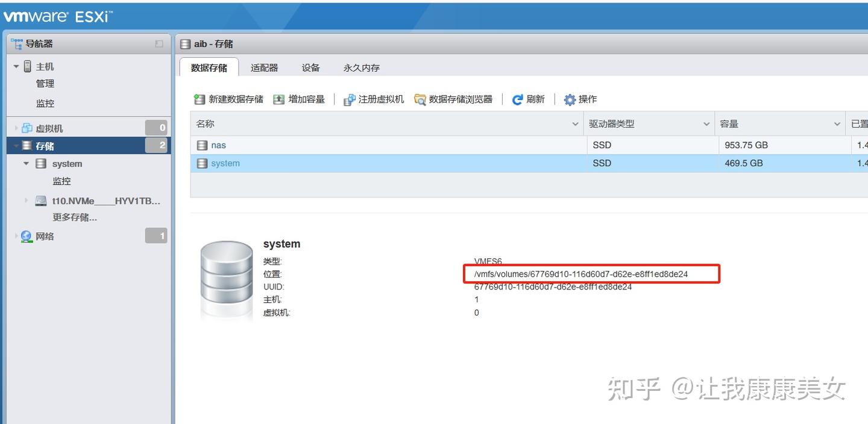Select the highlighted /vmfs/volumes location path

coord(583,274)
